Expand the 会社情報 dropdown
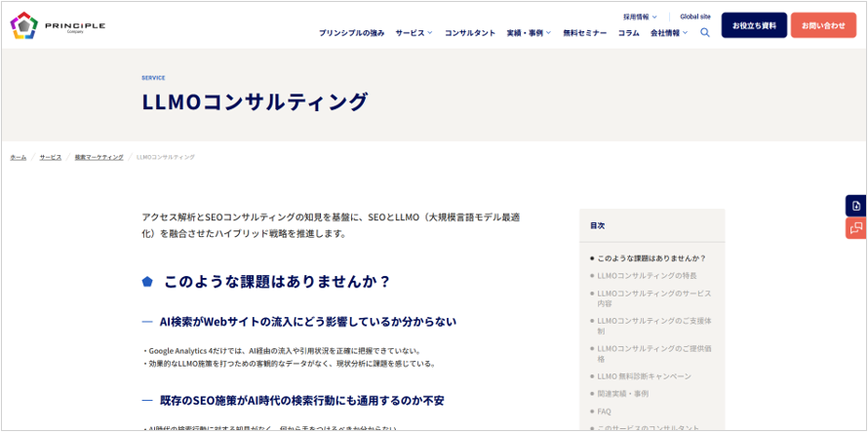The image size is (868, 432). coord(686,33)
